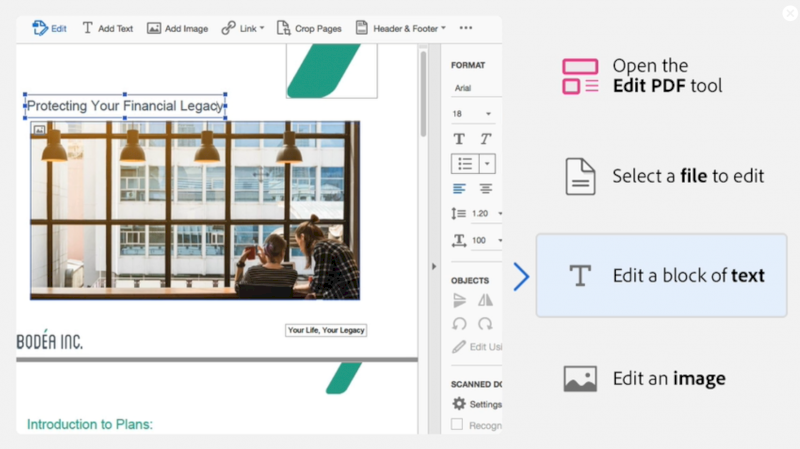Screen dimensions: 800x449
Task: Click the Bodea Inc. logo
Action: [49, 340]
